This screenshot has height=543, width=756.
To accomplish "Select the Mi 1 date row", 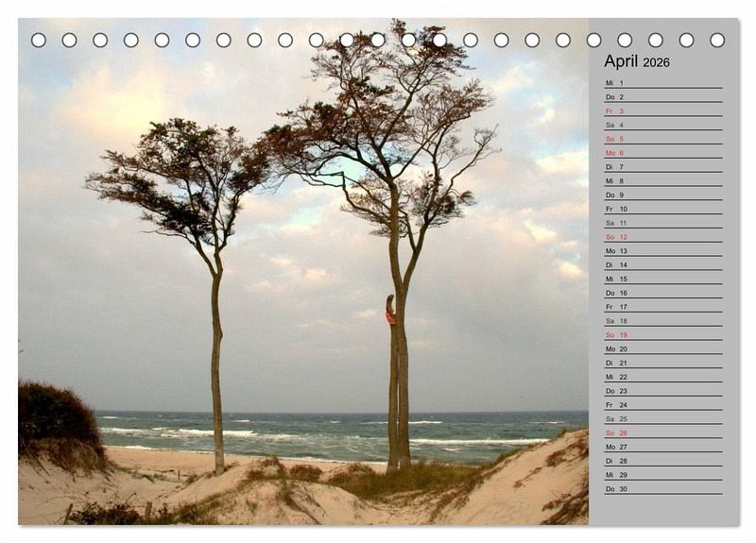I will point(662,83).
